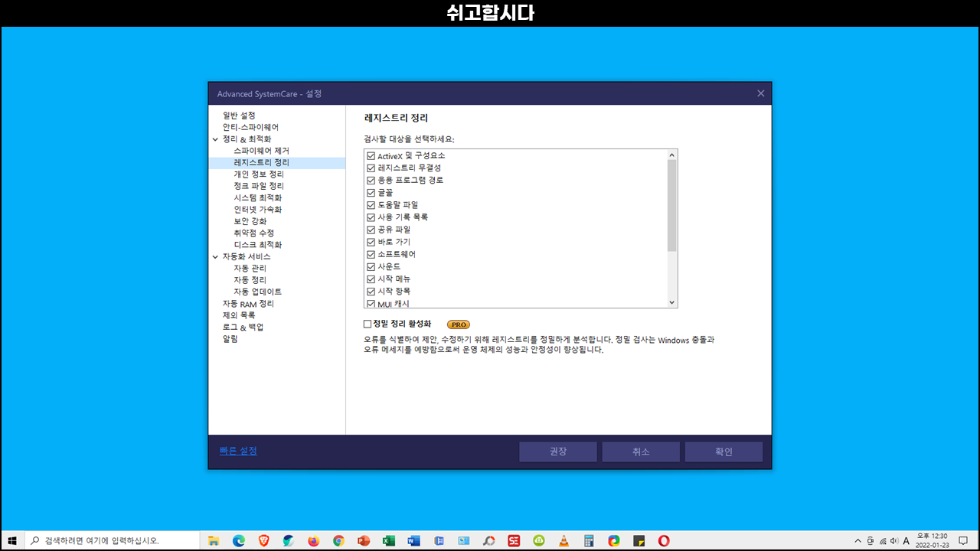Click the red SE icon on taskbar

click(514, 540)
